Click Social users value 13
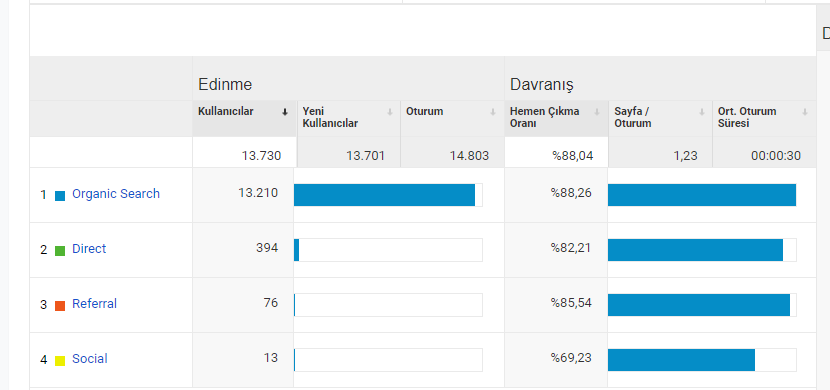 270,358
